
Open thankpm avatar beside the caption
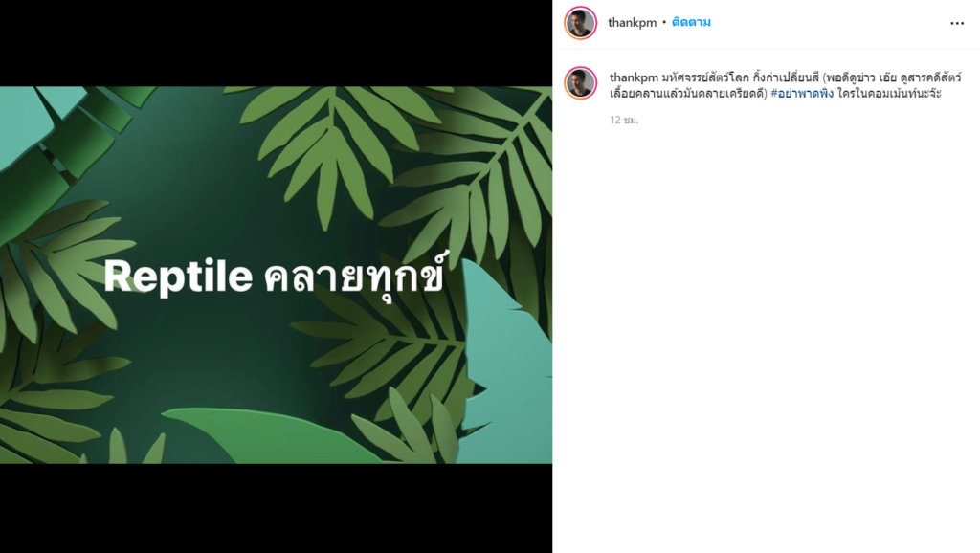(x=581, y=83)
